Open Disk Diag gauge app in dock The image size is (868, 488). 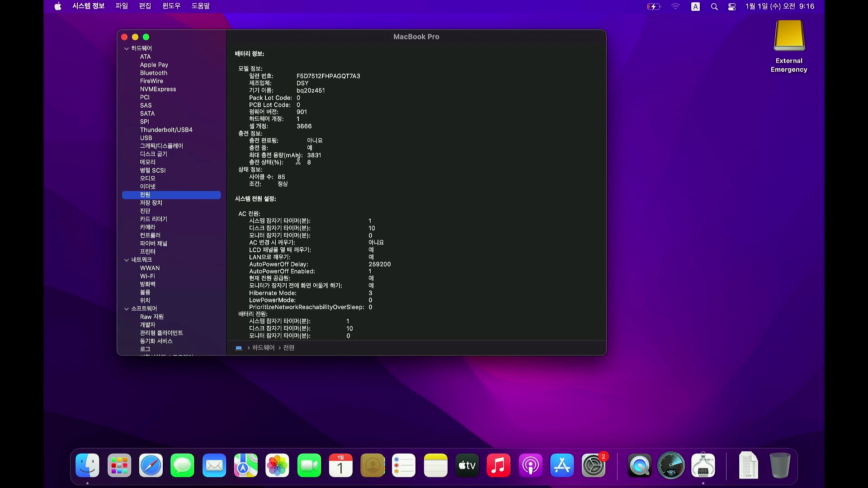tap(671, 465)
